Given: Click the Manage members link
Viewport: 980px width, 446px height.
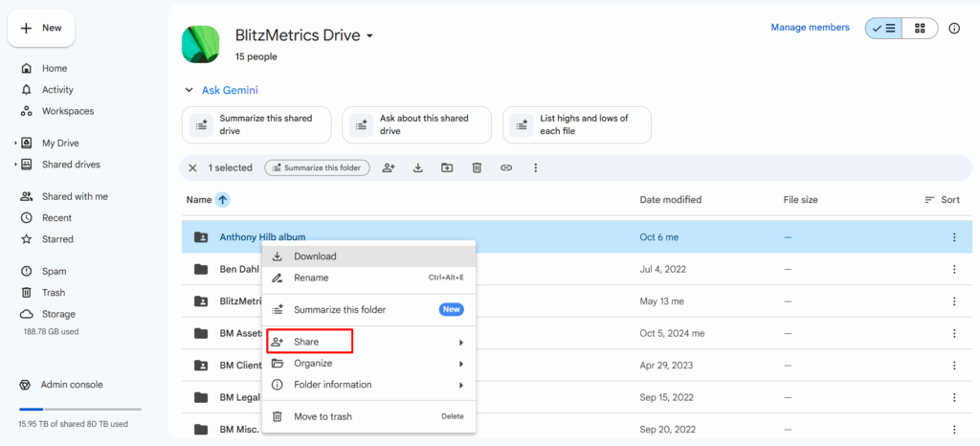Looking at the screenshot, I should coord(810,28).
